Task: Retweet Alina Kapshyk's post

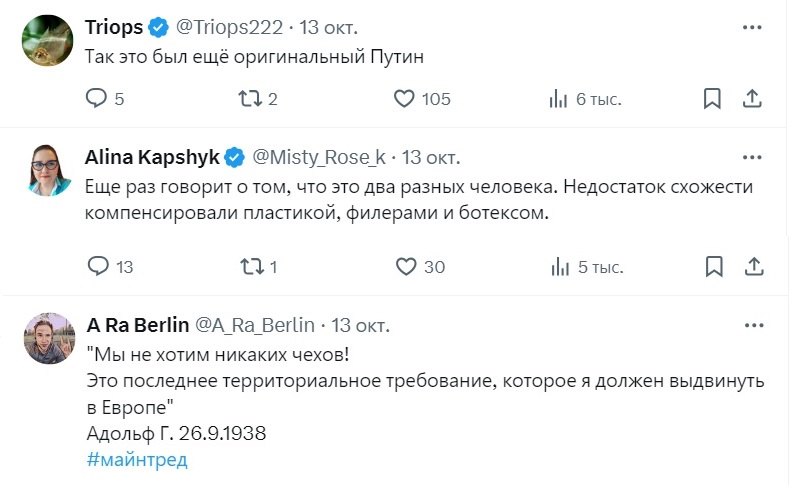Action: click(x=253, y=266)
